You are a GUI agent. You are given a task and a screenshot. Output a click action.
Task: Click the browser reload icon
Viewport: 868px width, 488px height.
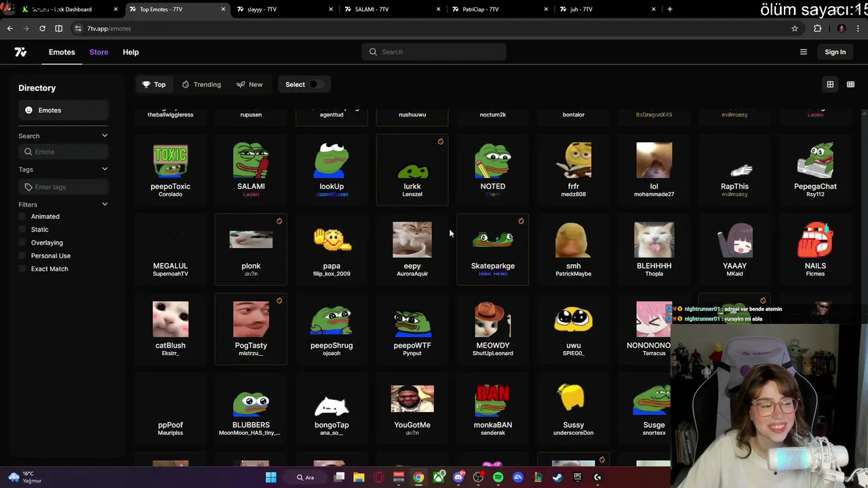(42, 28)
